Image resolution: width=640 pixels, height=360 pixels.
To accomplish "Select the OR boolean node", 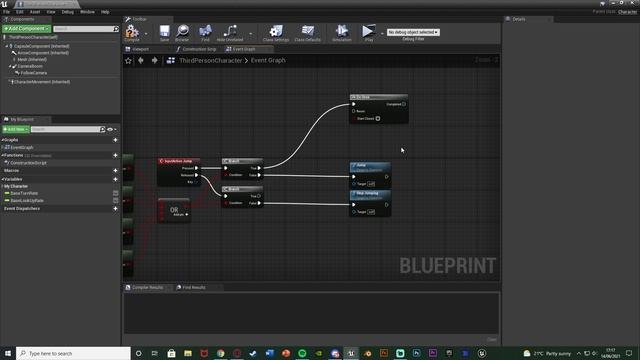I will [174, 210].
